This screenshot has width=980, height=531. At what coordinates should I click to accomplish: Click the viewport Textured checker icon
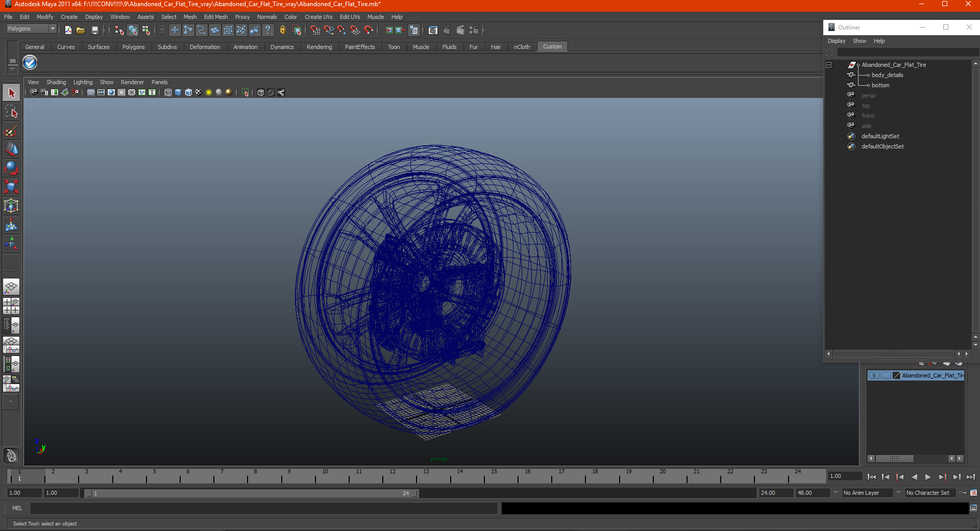pos(199,92)
